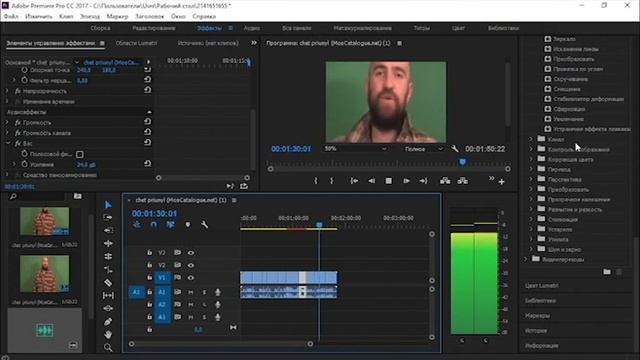Open the Эпизод menu
Image resolution: width=640 pixels, height=360 pixels.
[90, 16]
